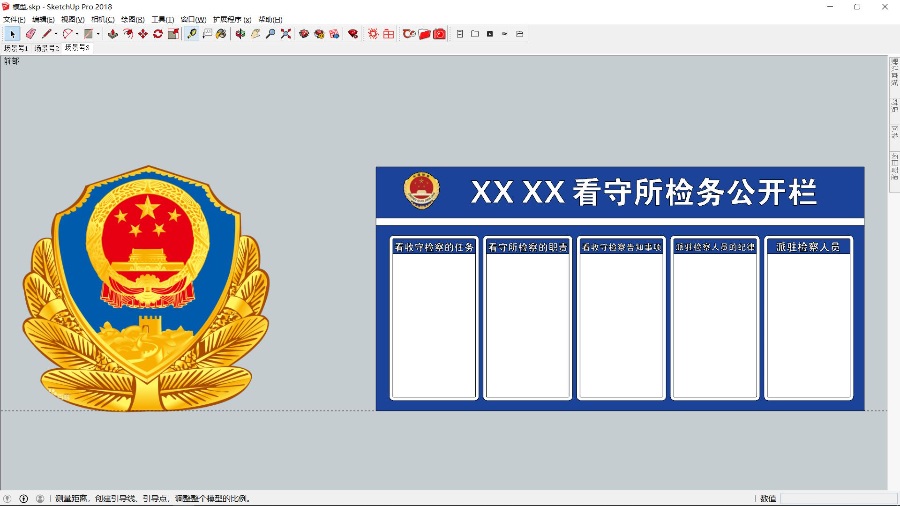Select the arrow Select tool
The height and width of the screenshot is (506, 900).
[12, 34]
